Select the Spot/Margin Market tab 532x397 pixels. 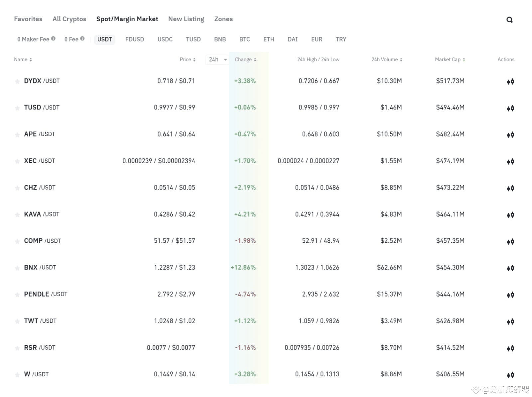(x=127, y=19)
